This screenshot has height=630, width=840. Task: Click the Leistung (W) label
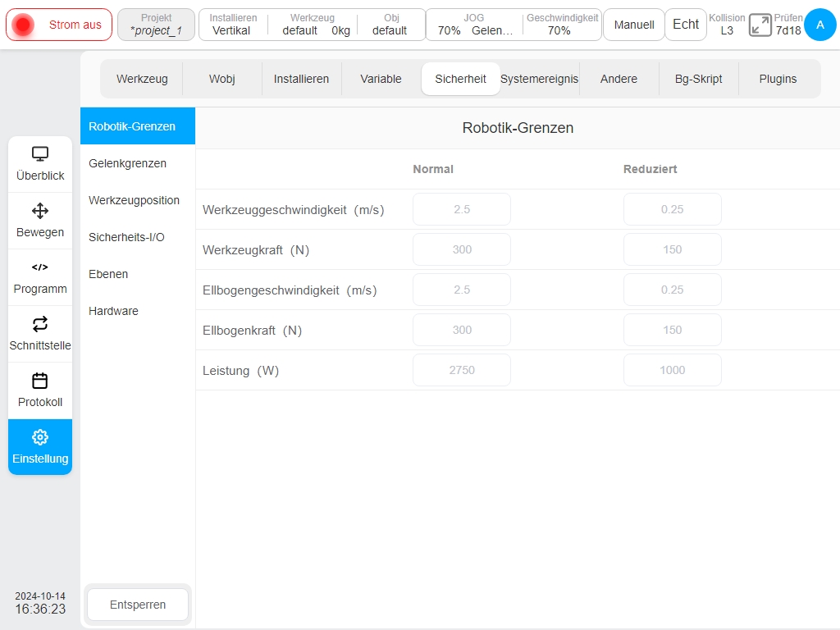(x=240, y=371)
